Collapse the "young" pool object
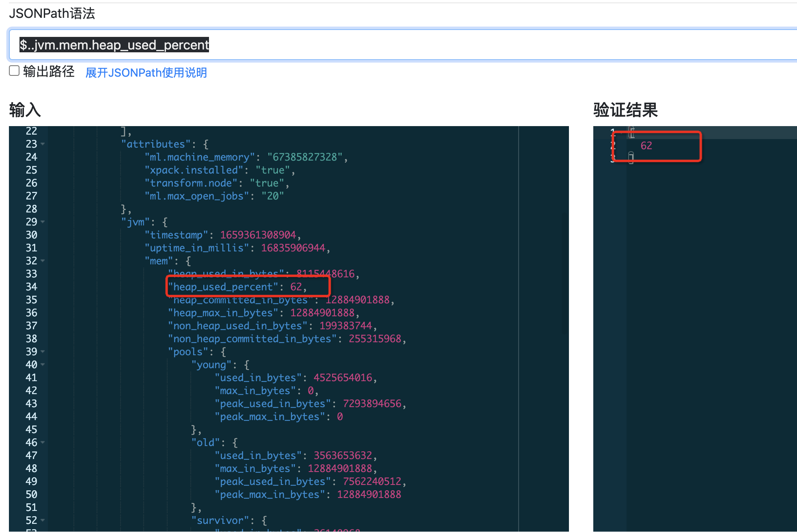 pyautogui.click(x=43, y=365)
